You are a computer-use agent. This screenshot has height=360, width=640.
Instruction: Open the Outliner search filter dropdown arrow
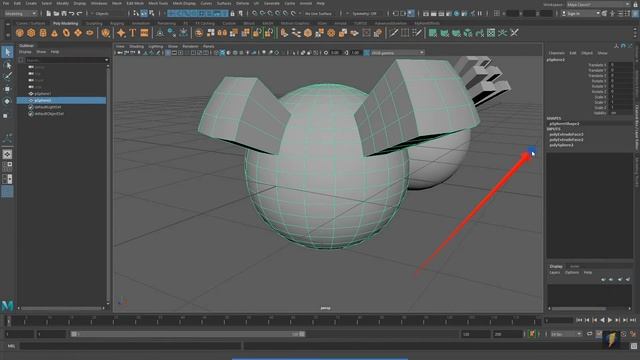point(107,60)
